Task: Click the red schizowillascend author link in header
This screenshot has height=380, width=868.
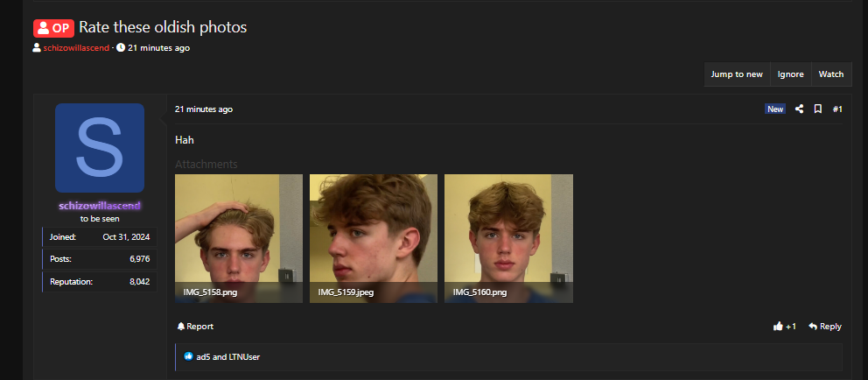Action: [76, 47]
